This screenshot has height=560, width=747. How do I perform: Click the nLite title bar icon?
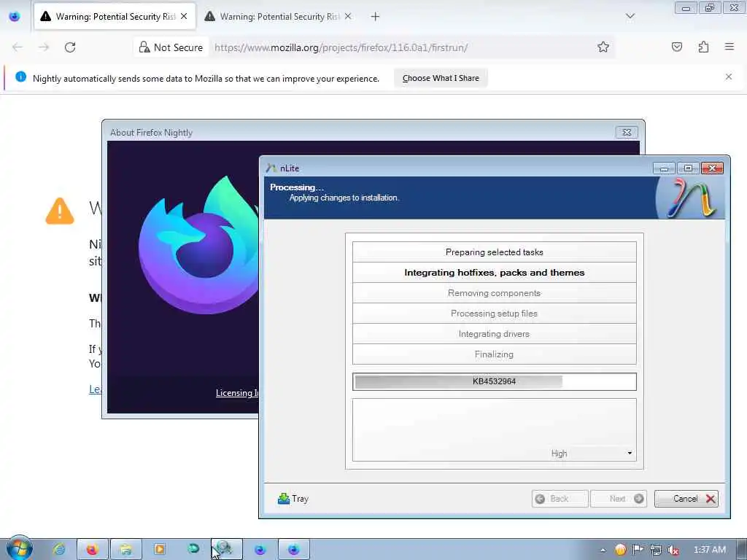pyautogui.click(x=271, y=168)
